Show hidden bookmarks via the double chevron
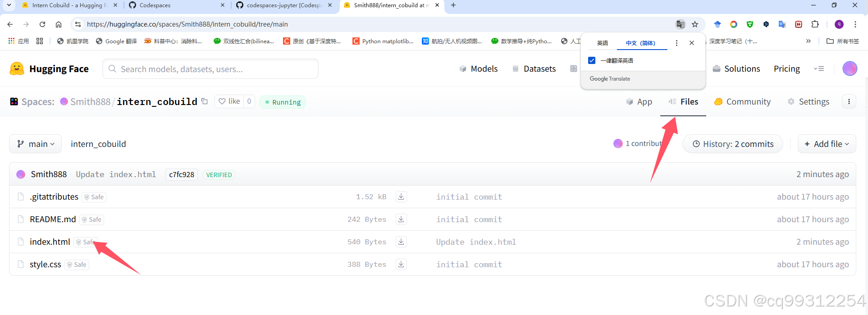Screen dimensions: 868x315 [x=809, y=41]
